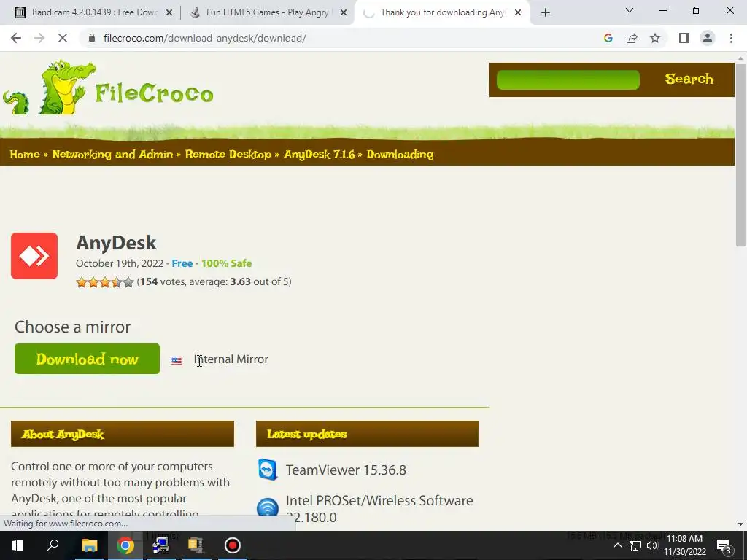Close the Fun HTML5 Games tab
Image resolution: width=747 pixels, height=560 pixels.
[x=344, y=12]
